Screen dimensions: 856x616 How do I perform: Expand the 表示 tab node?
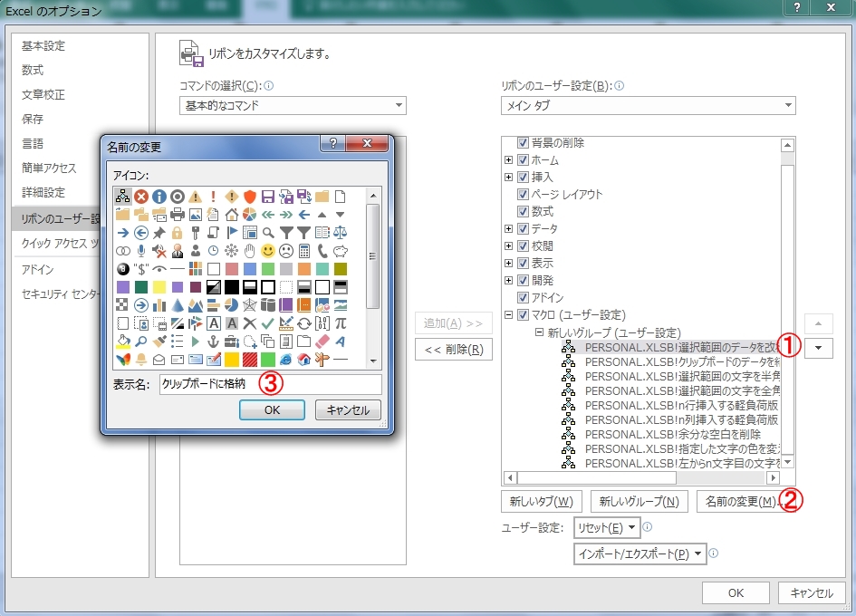click(508, 264)
